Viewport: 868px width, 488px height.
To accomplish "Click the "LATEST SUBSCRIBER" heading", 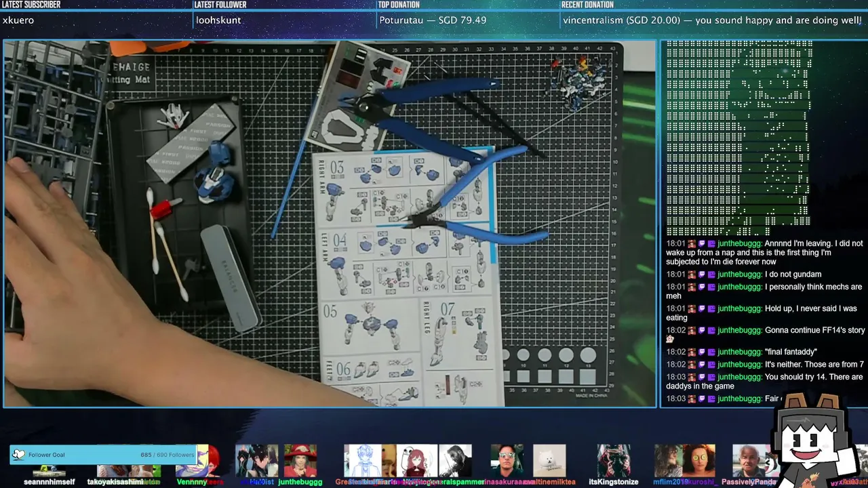I will point(31,5).
